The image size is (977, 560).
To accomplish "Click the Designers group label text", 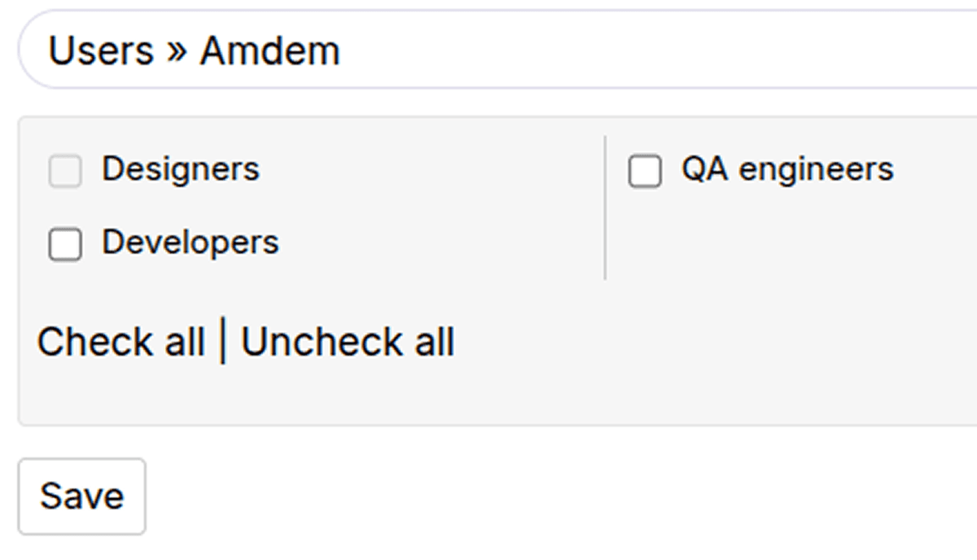I will click(180, 169).
